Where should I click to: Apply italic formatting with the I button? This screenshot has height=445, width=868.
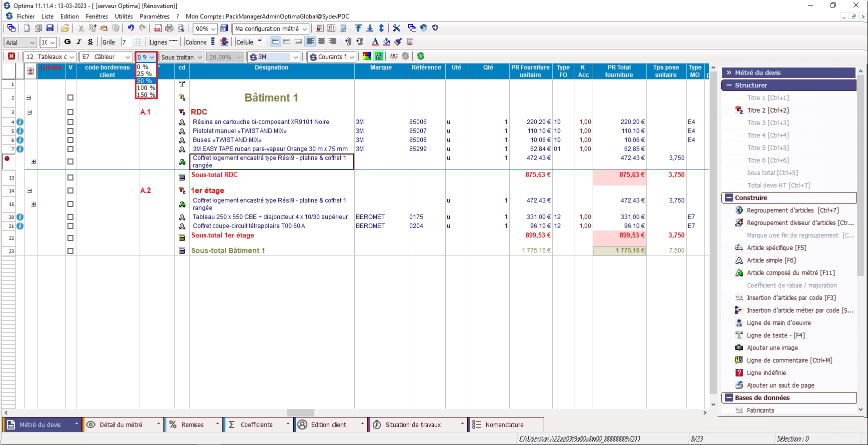(x=78, y=42)
